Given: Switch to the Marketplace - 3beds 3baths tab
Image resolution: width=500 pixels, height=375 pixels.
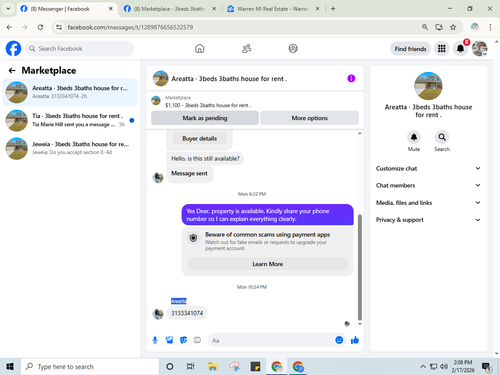Looking at the screenshot, I should [x=170, y=9].
